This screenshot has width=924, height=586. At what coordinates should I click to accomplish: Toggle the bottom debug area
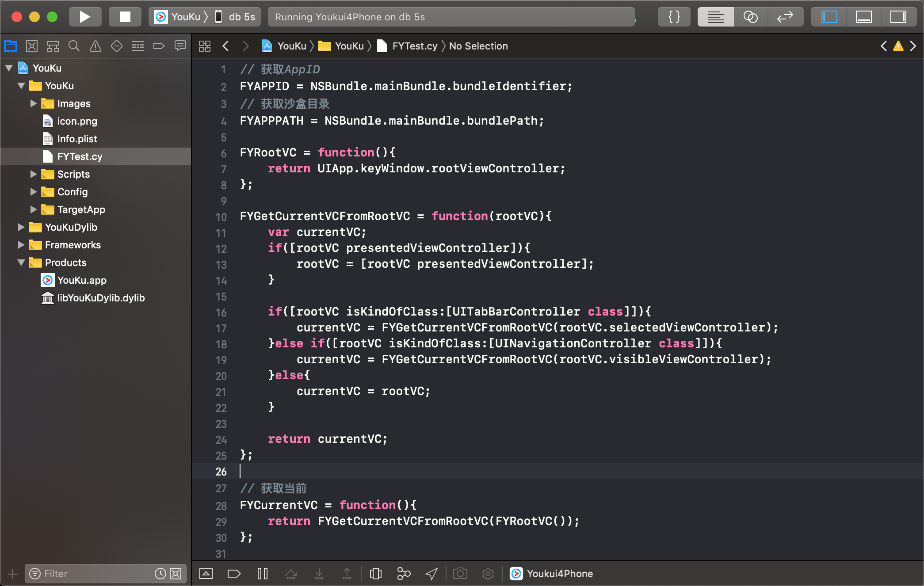(863, 17)
